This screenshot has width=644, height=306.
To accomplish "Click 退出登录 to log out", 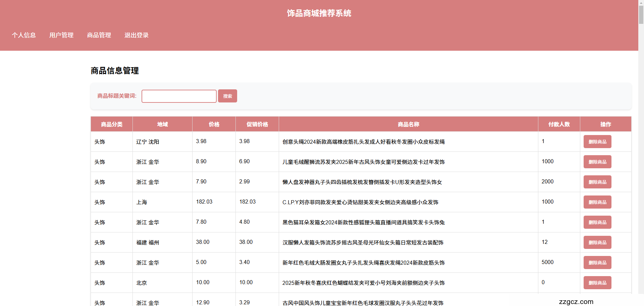I will point(136,35).
